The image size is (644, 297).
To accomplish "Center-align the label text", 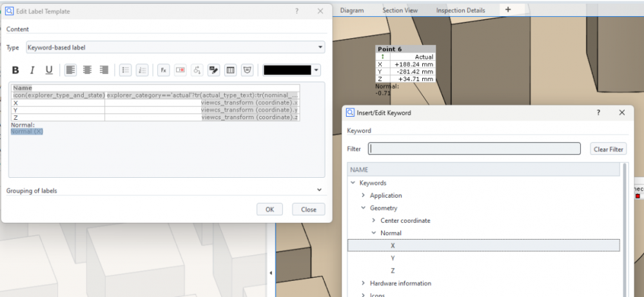I will tap(87, 70).
